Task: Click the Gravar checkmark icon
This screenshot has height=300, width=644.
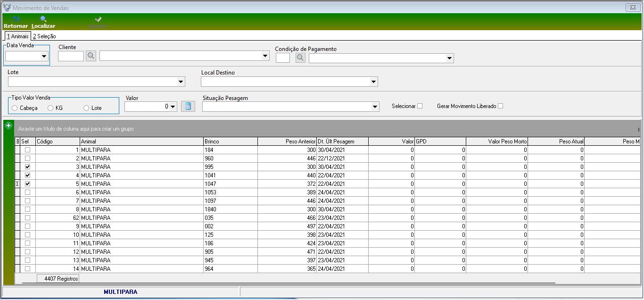Action: coord(98,19)
